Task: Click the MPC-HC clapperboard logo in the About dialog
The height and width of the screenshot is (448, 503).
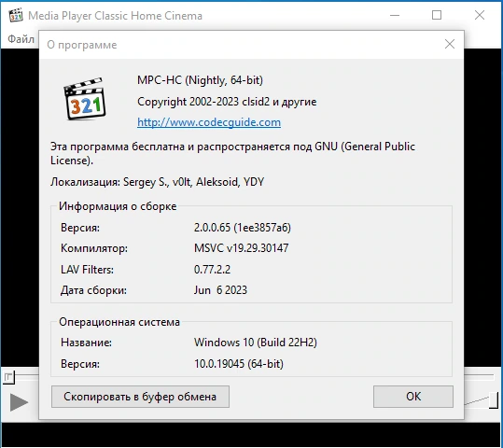Action: click(x=85, y=99)
